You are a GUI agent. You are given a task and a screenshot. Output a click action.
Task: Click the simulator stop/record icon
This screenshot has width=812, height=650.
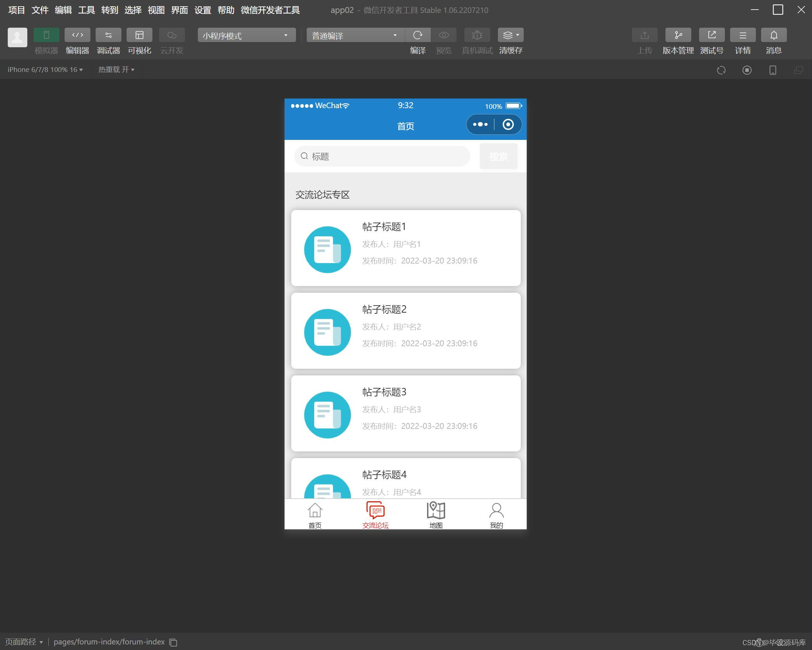point(747,70)
